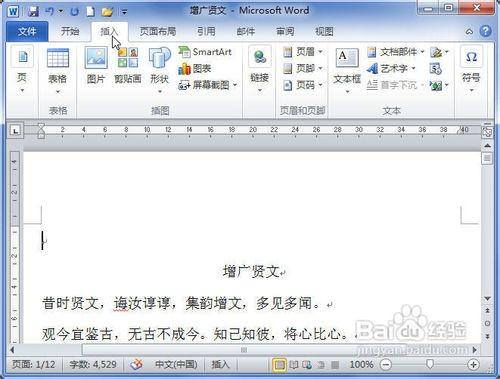Click the Undo icon in quick access toolbar
This screenshot has height=379, width=500.
(50, 11)
